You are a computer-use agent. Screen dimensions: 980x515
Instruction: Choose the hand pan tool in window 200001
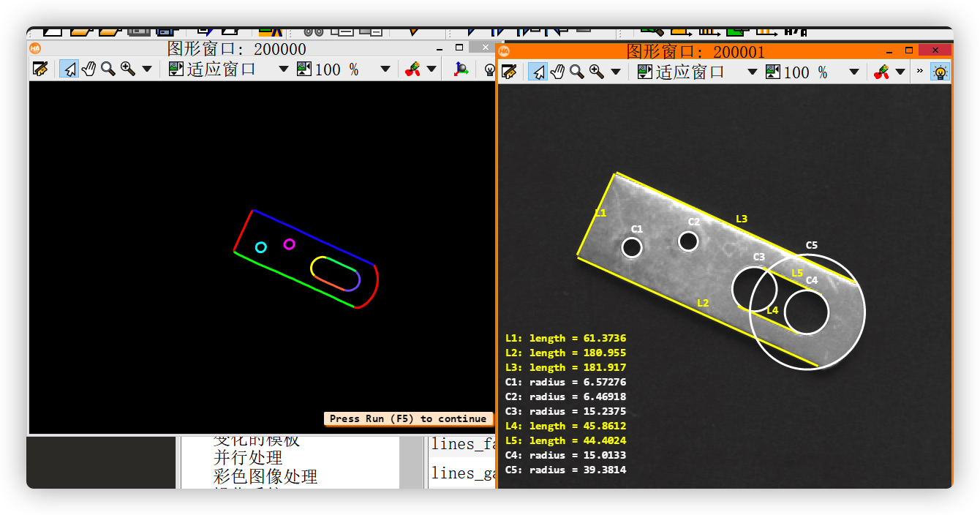[x=557, y=72]
